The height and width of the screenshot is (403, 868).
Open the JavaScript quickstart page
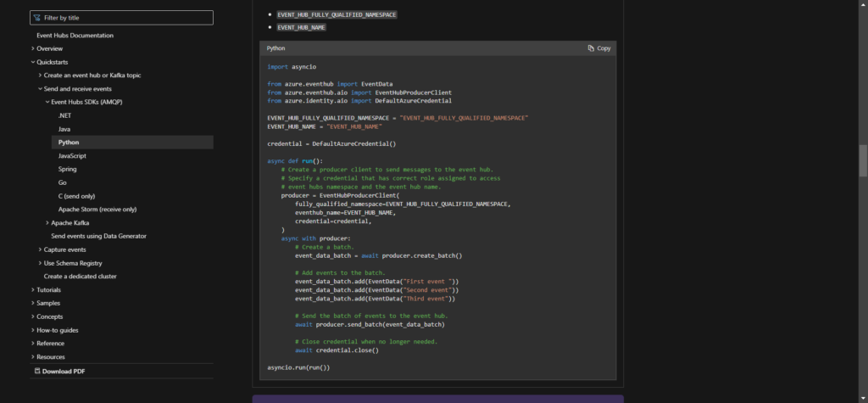coord(72,156)
